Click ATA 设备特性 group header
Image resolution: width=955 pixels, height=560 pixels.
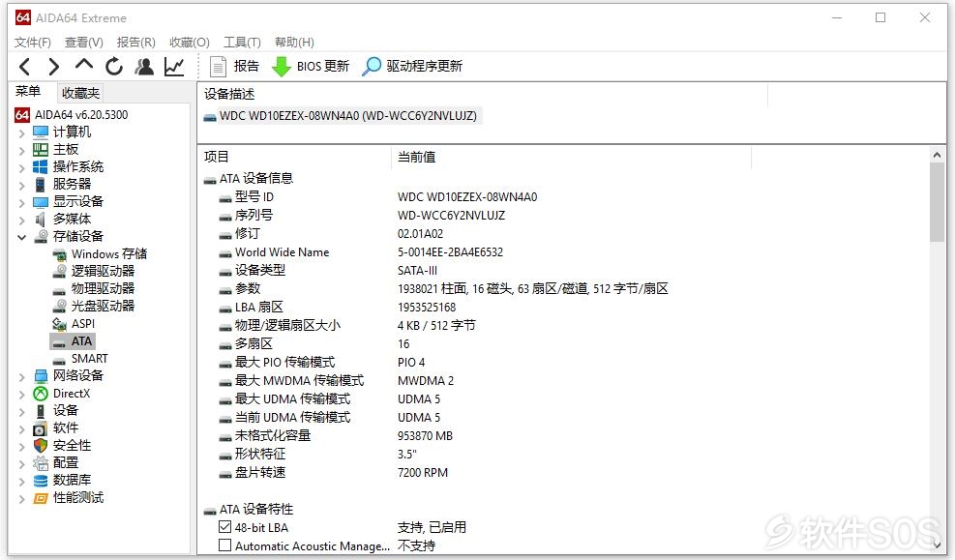pos(256,509)
